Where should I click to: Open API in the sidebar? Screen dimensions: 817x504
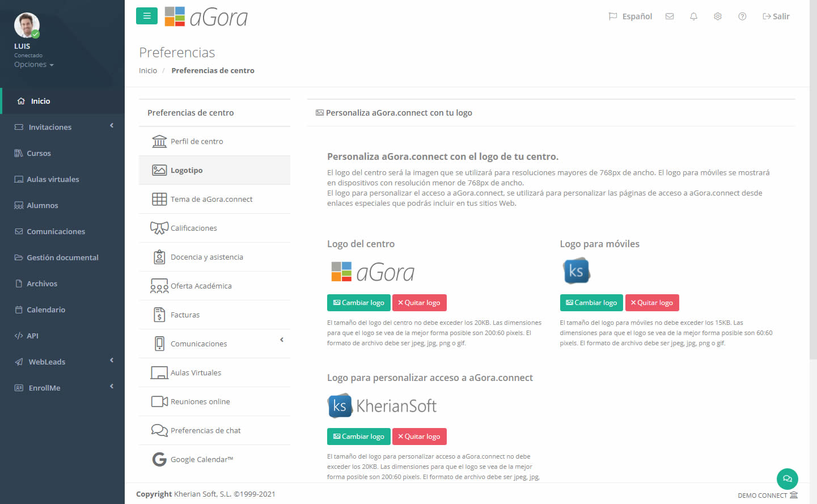click(62, 336)
